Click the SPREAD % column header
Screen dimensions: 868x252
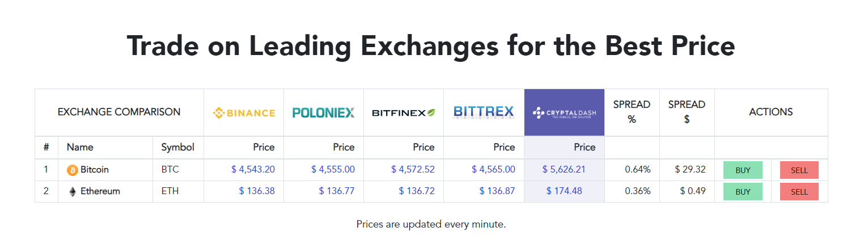pos(632,112)
